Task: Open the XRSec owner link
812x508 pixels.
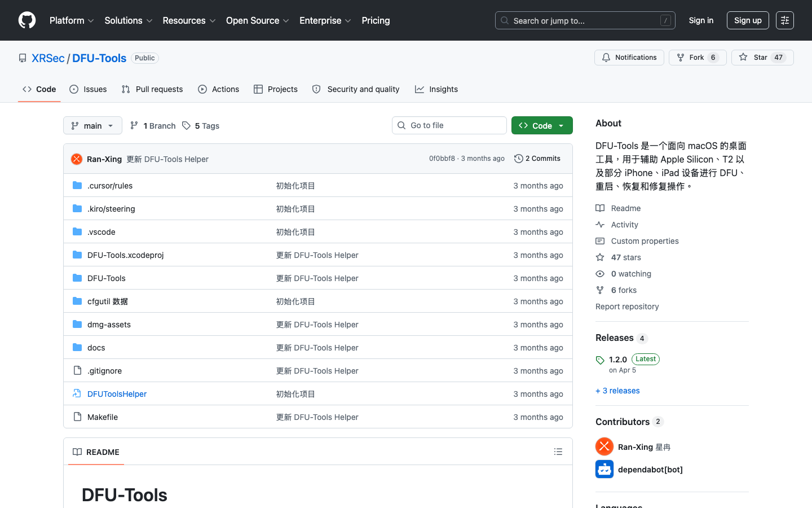Action: coord(48,58)
